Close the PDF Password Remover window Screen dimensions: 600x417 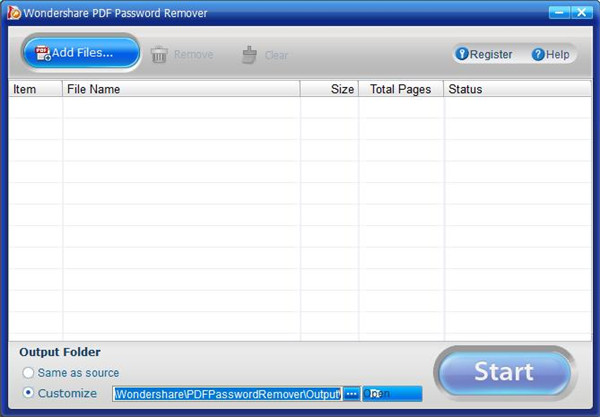[x=582, y=12]
